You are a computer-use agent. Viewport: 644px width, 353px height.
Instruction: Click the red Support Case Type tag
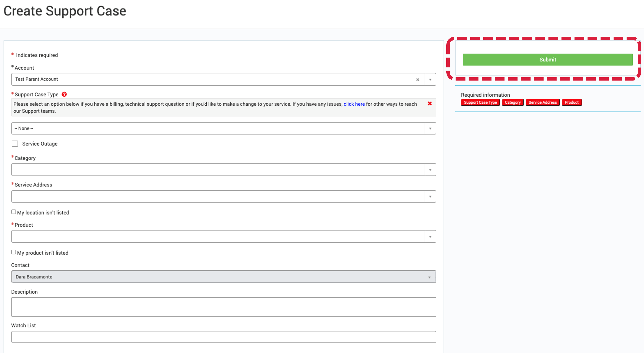[480, 102]
